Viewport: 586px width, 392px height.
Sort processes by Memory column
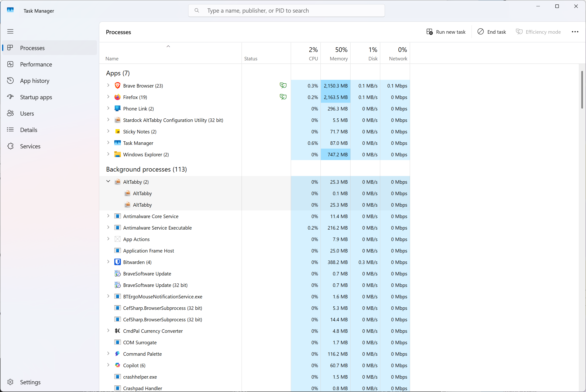tap(336, 53)
